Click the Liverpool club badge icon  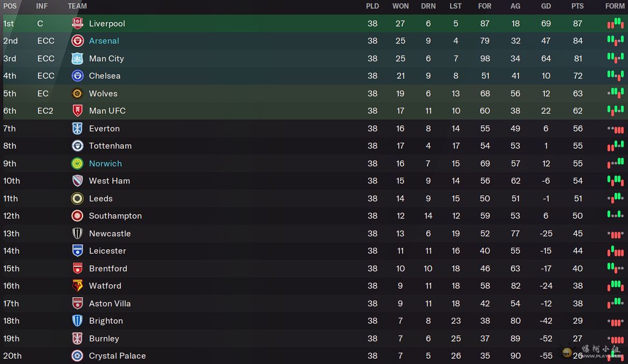point(78,24)
